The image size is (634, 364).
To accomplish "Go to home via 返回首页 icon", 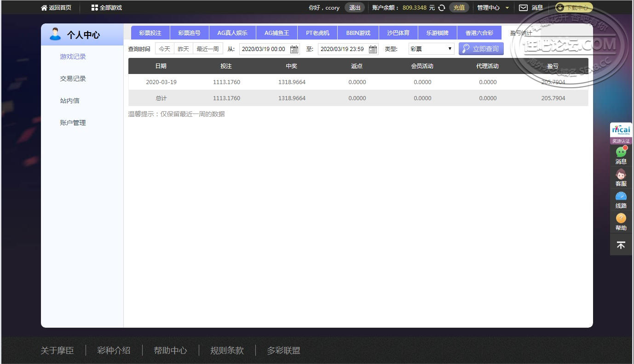I will (44, 8).
